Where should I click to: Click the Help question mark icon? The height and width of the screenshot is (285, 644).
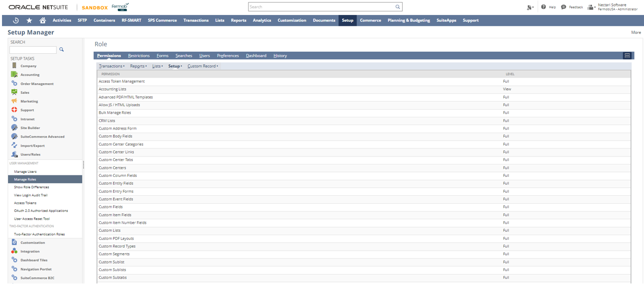click(543, 7)
